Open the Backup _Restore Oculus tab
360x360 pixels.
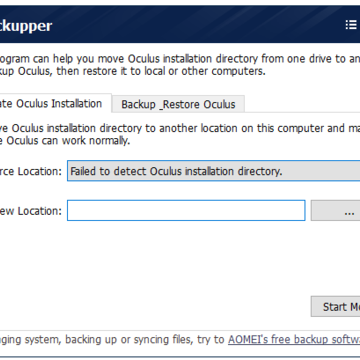coord(178,104)
